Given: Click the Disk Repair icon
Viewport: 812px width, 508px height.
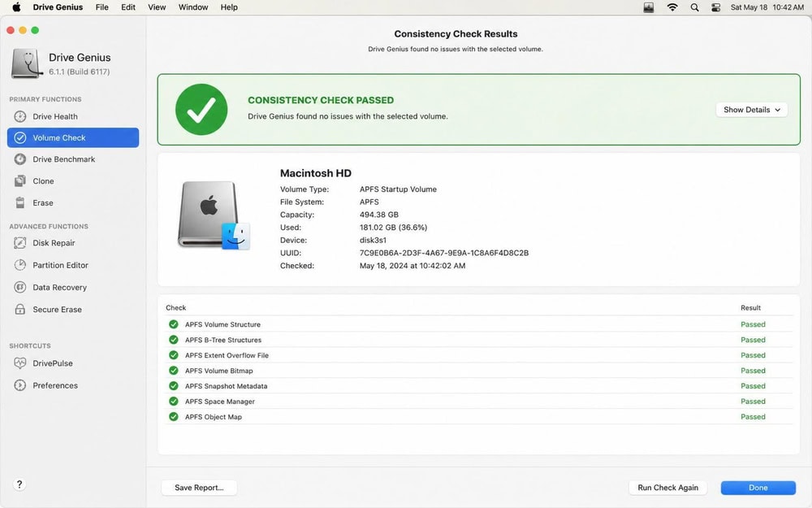Looking at the screenshot, I should [x=19, y=242].
